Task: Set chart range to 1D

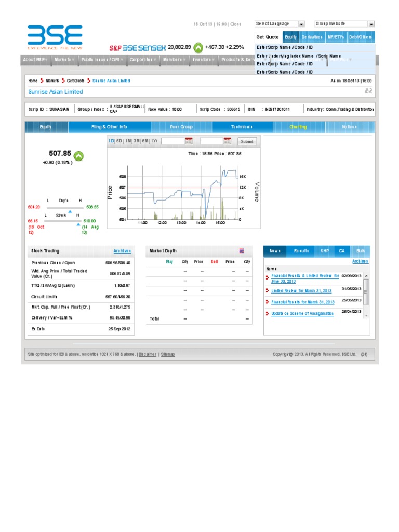Action: click(111, 141)
